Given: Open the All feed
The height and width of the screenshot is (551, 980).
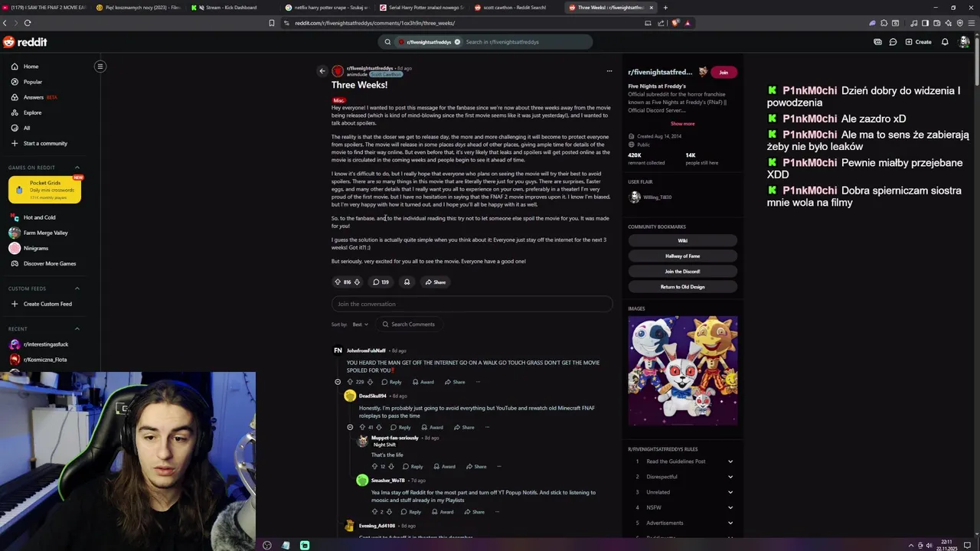Looking at the screenshot, I should point(27,128).
